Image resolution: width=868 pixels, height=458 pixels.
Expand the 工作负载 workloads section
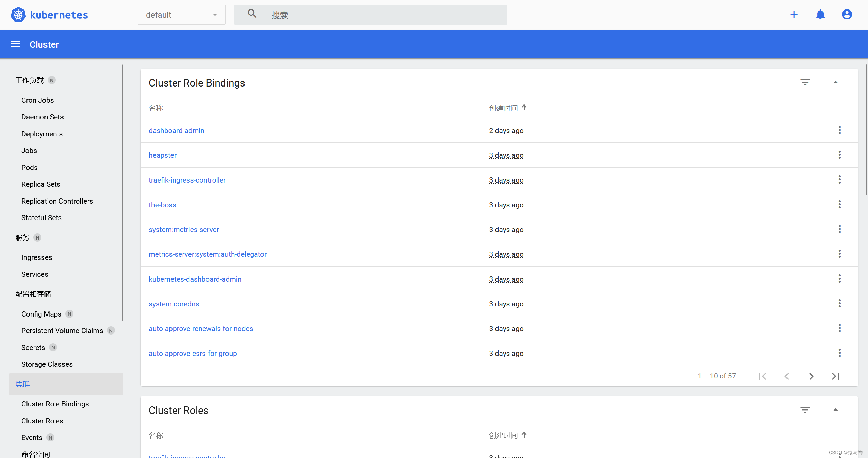coord(30,80)
